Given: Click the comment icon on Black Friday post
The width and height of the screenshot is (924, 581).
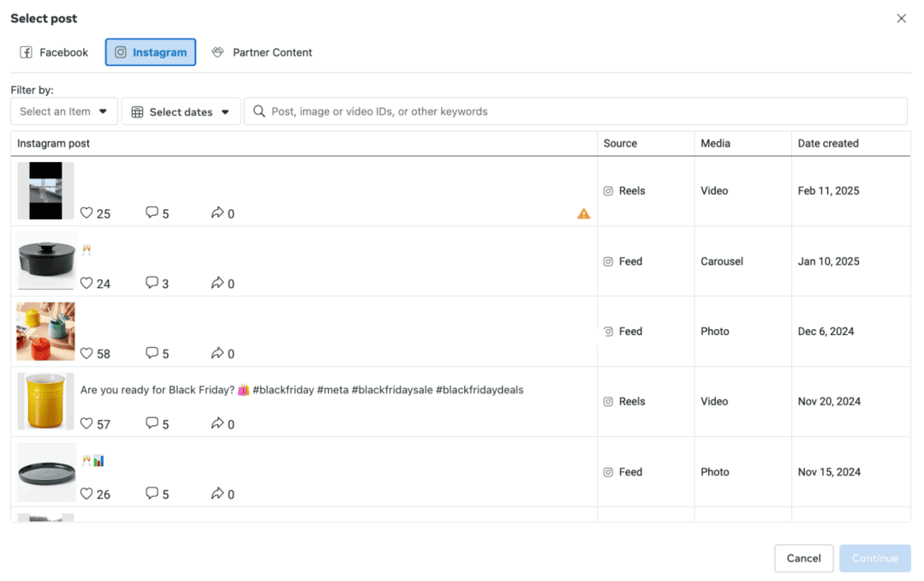Looking at the screenshot, I should coord(152,423).
